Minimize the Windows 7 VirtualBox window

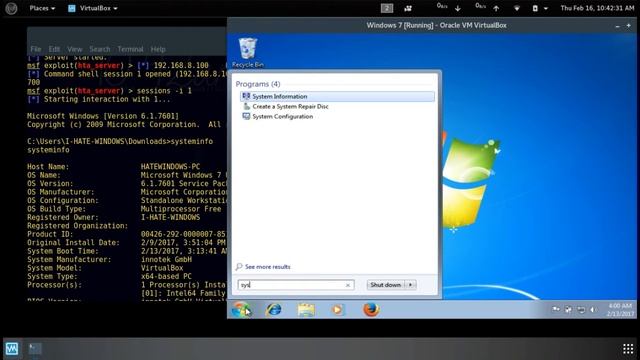(x=618, y=26)
